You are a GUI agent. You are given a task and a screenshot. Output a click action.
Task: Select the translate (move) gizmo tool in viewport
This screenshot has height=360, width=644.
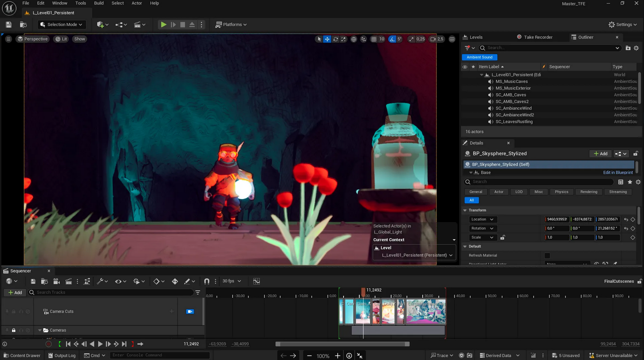click(327, 39)
